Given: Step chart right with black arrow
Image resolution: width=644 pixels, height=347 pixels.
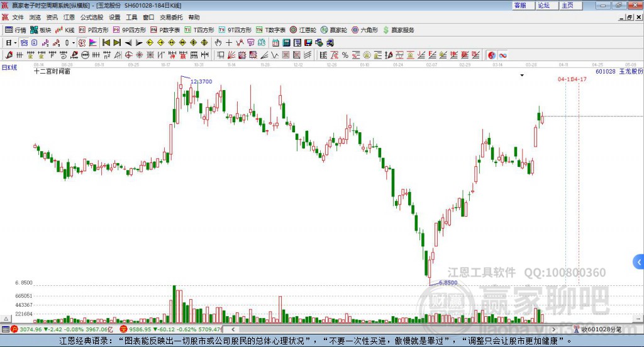Looking at the screenshot, I should [x=139, y=43].
